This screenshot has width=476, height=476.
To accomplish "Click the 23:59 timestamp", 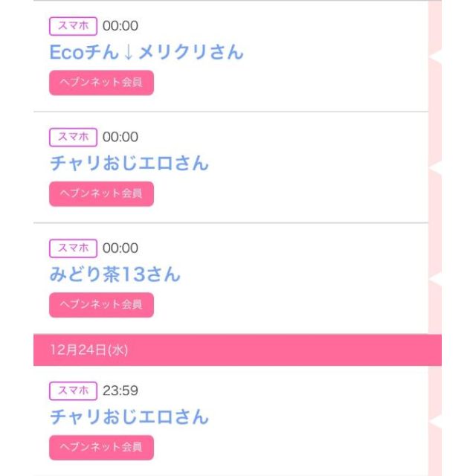I will point(120,390).
